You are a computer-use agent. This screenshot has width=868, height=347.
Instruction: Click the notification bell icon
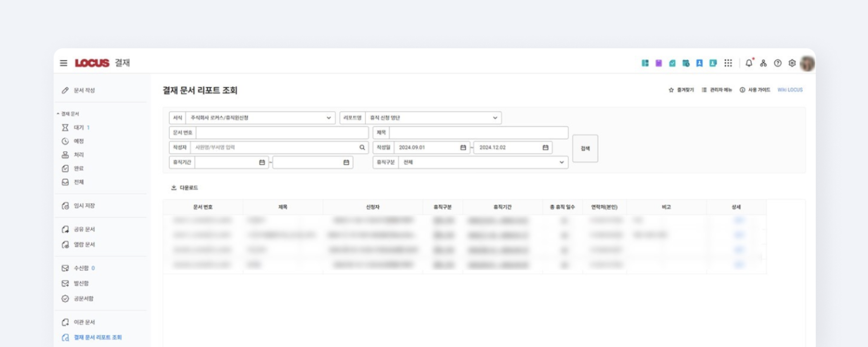point(749,63)
